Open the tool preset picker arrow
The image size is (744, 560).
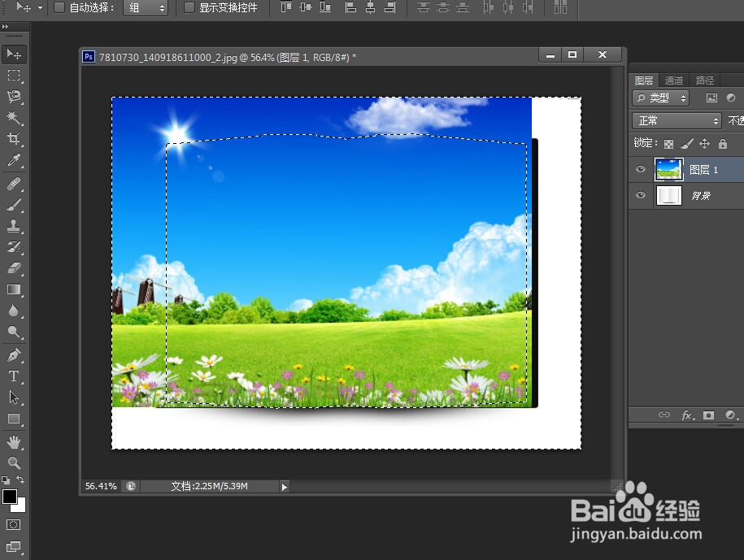(40, 7)
